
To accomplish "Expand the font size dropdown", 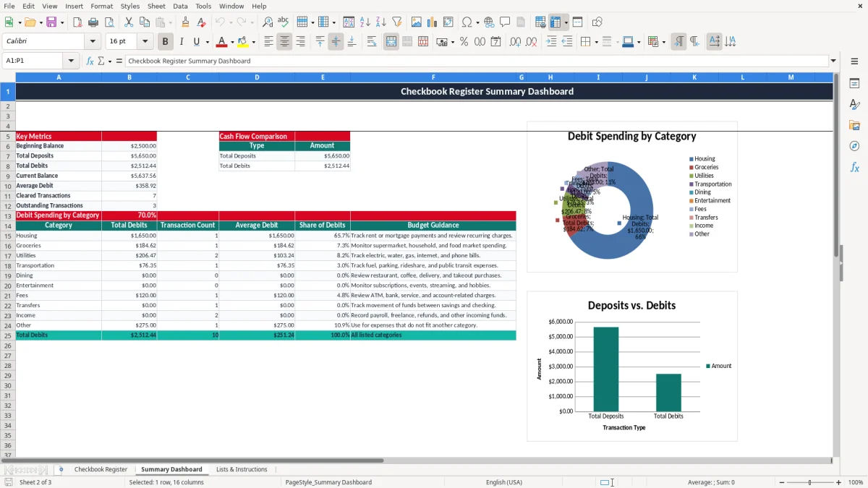I will pos(145,42).
